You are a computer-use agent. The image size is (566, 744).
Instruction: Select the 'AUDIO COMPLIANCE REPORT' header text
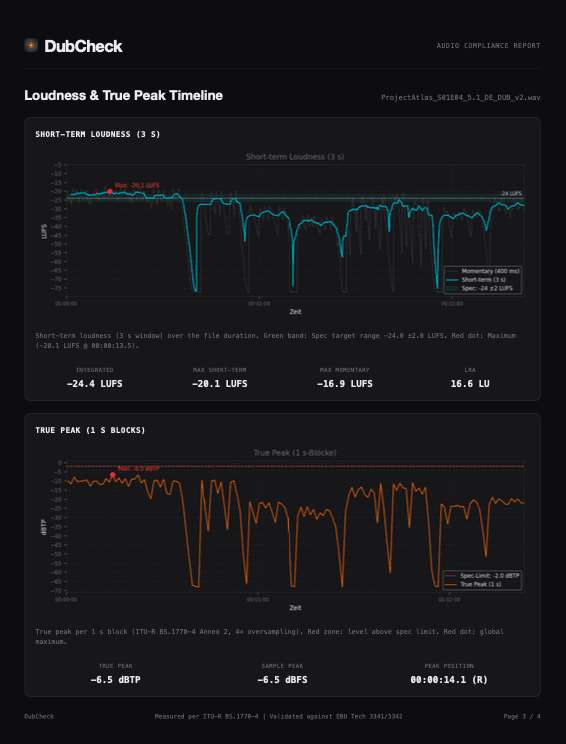point(488,46)
